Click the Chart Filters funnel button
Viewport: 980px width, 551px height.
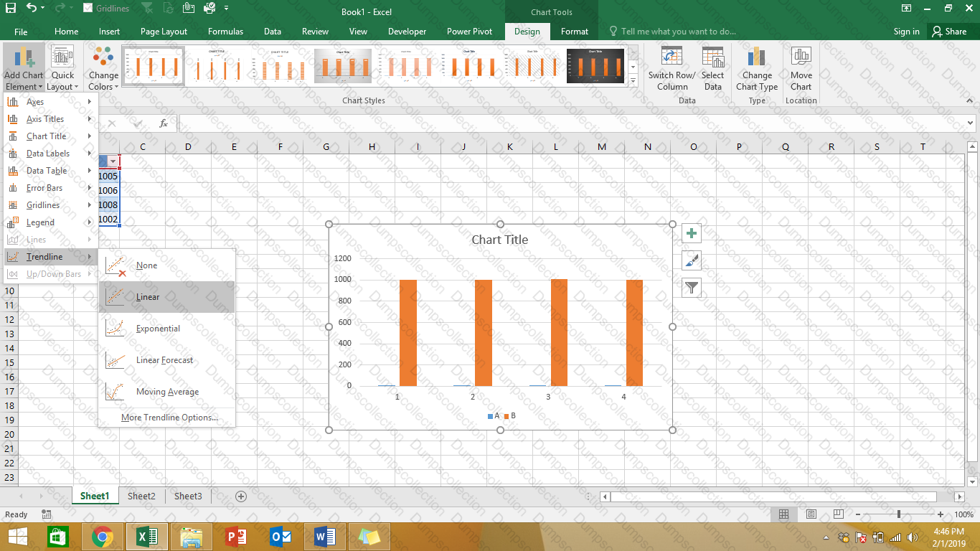691,288
